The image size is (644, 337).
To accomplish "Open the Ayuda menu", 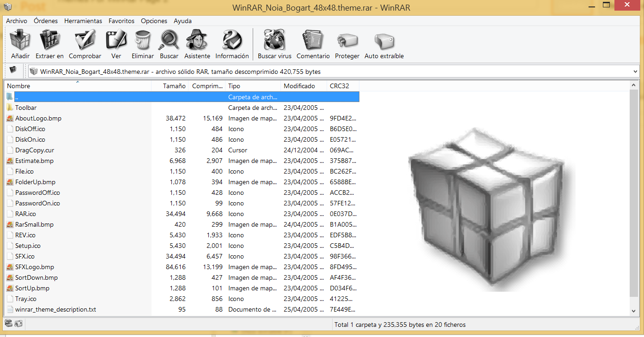I will coord(182,21).
